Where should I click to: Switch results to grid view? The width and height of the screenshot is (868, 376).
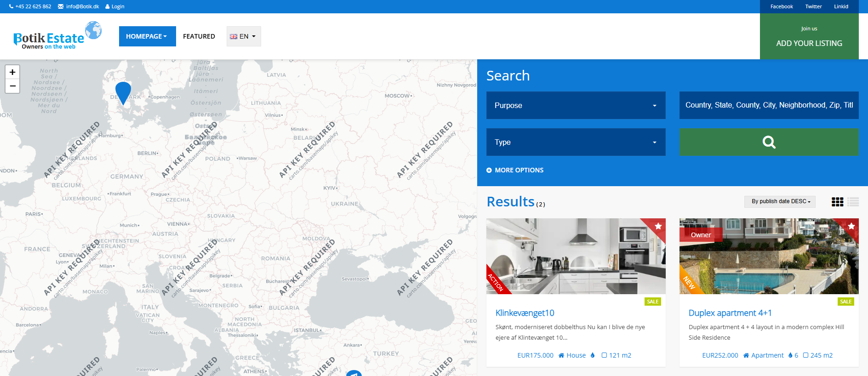tap(838, 202)
